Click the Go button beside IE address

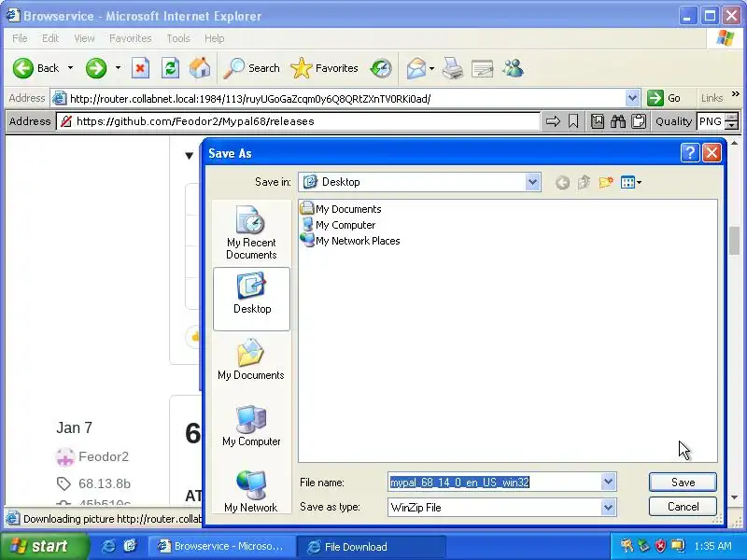664,98
